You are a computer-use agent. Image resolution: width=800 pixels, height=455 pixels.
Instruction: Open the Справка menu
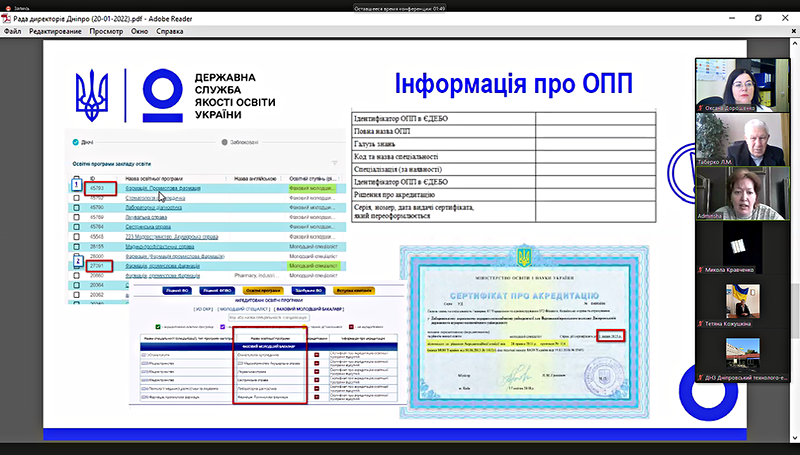coord(170,31)
